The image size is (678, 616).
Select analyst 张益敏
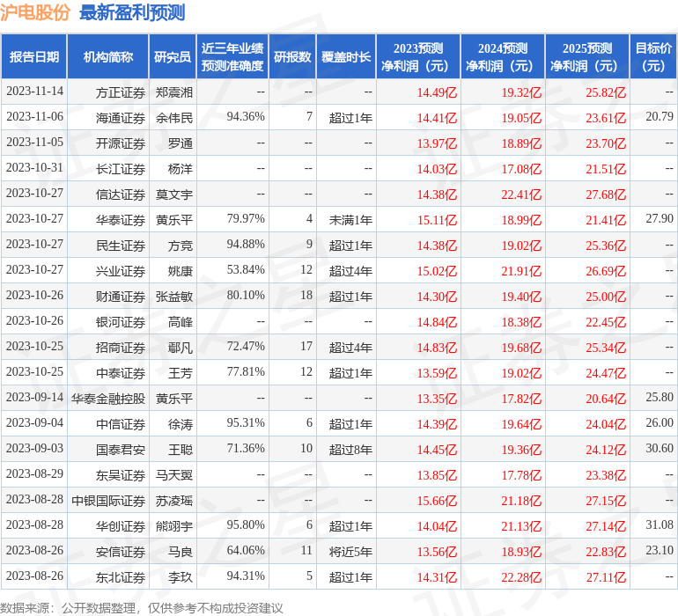click(x=173, y=297)
